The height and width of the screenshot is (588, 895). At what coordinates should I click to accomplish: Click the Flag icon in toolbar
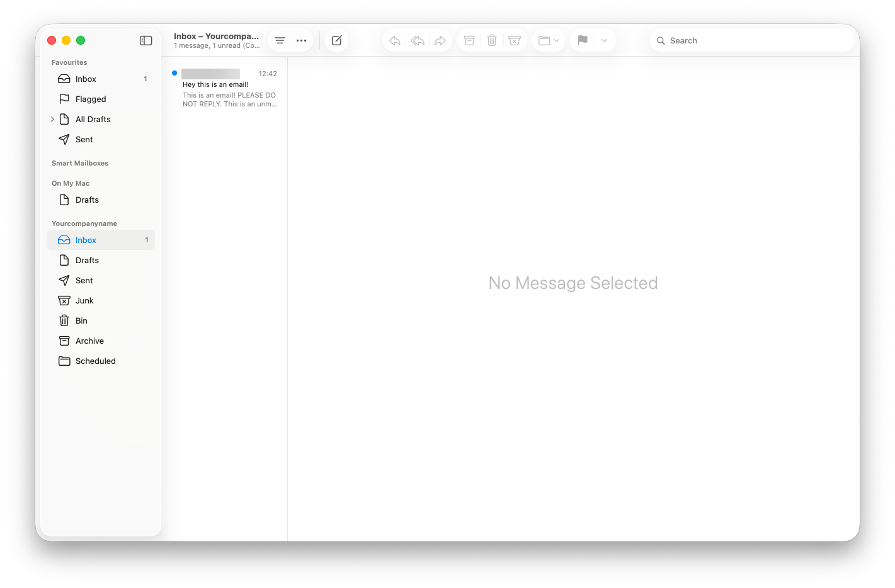[x=583, y=40]
